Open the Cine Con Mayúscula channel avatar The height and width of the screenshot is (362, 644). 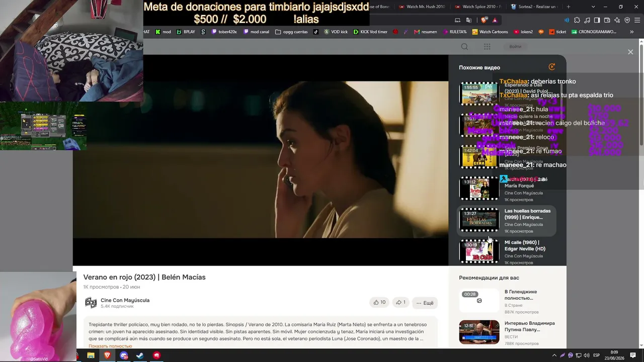coord(91,303)
